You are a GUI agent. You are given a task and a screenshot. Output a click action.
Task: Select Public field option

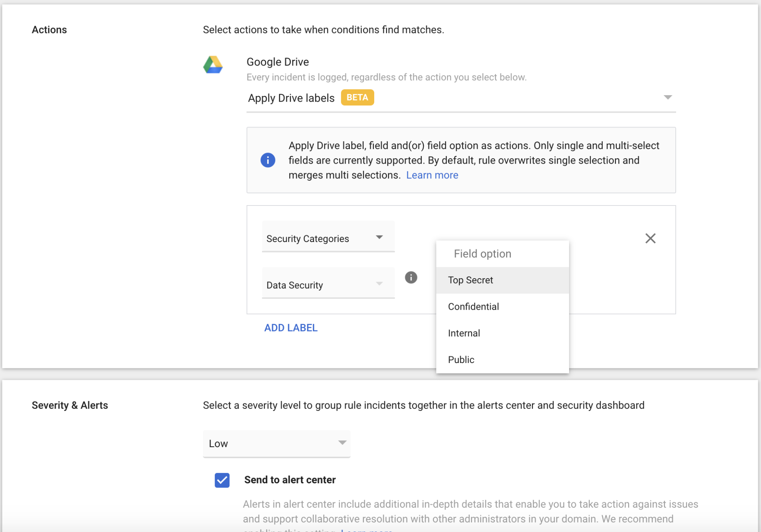[502, 360]
